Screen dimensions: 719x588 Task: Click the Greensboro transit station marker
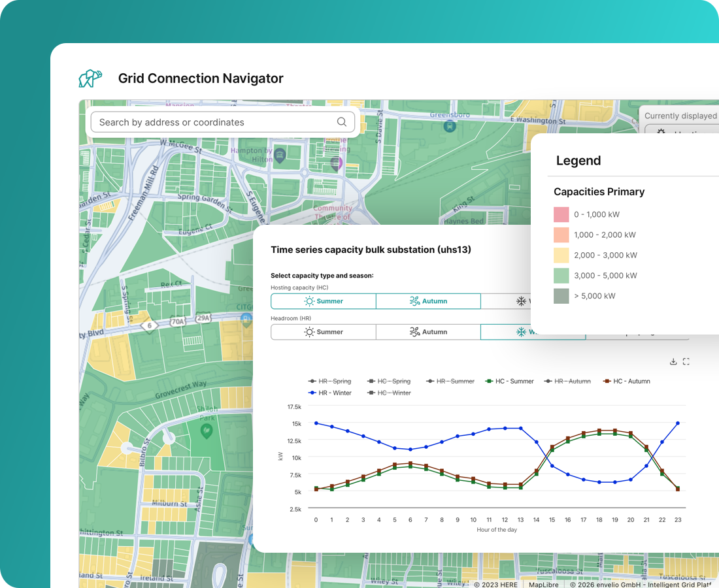coord(450,126)
